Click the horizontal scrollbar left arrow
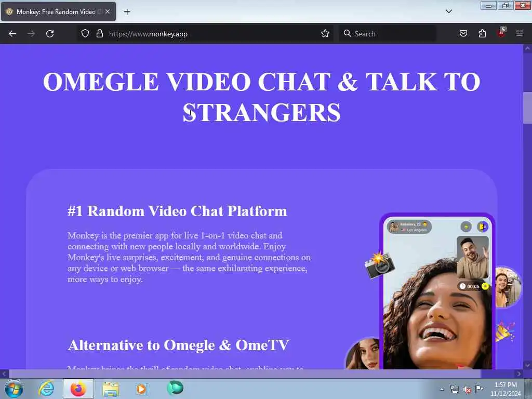Viewport: 532px width, 399px height. pos(4,374)
